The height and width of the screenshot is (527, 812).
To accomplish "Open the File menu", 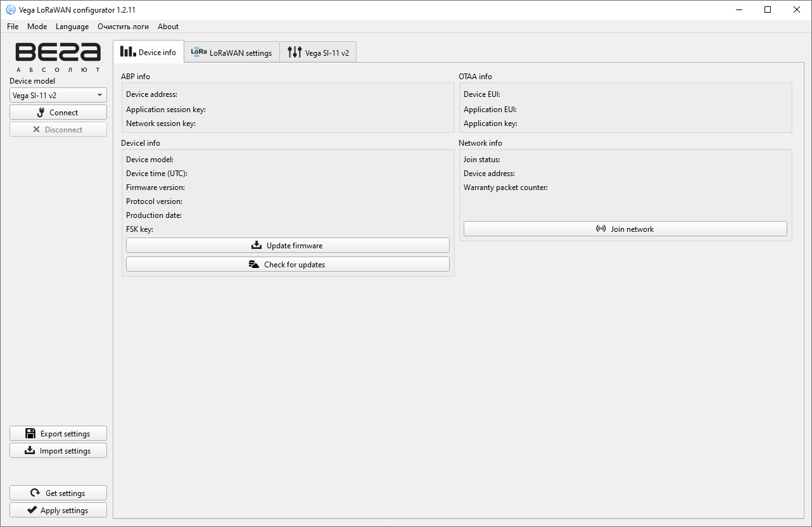I will pos(13,27).
